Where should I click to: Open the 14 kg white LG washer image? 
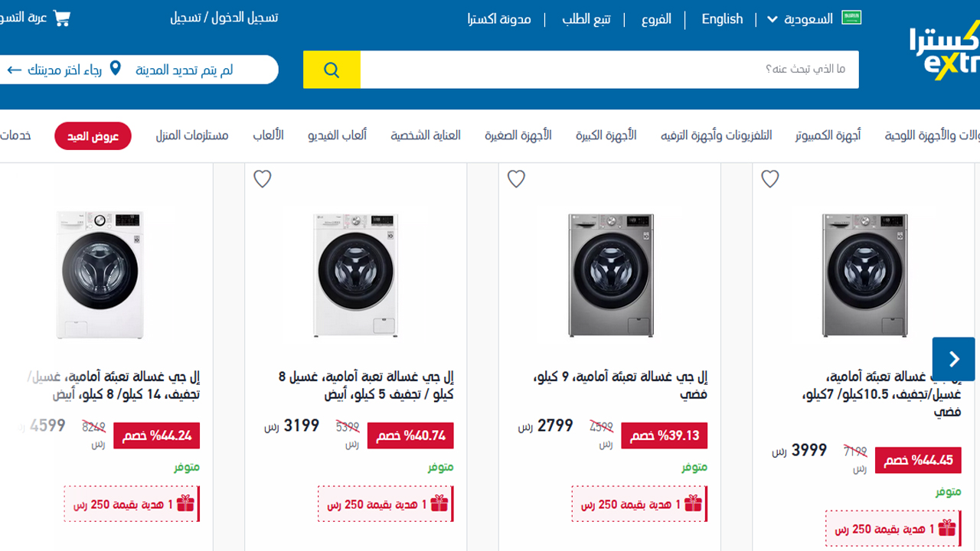(x=100, y=275)
